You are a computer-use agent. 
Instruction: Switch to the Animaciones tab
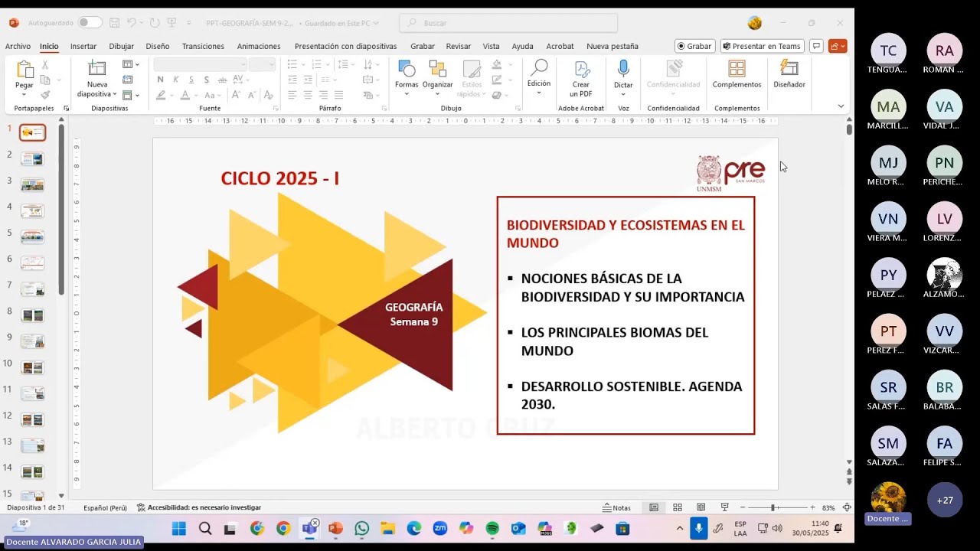(x=259, y=46)
